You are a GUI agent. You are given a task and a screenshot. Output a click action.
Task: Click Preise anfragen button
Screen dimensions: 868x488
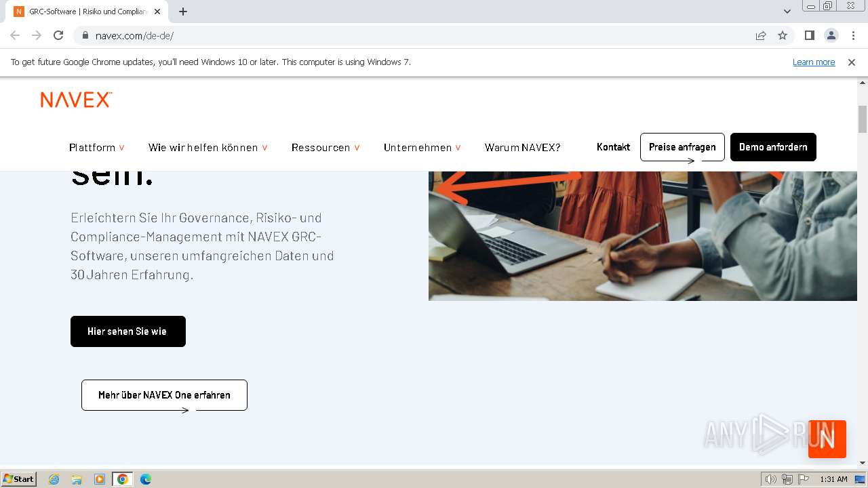click(x=682, y=147)
